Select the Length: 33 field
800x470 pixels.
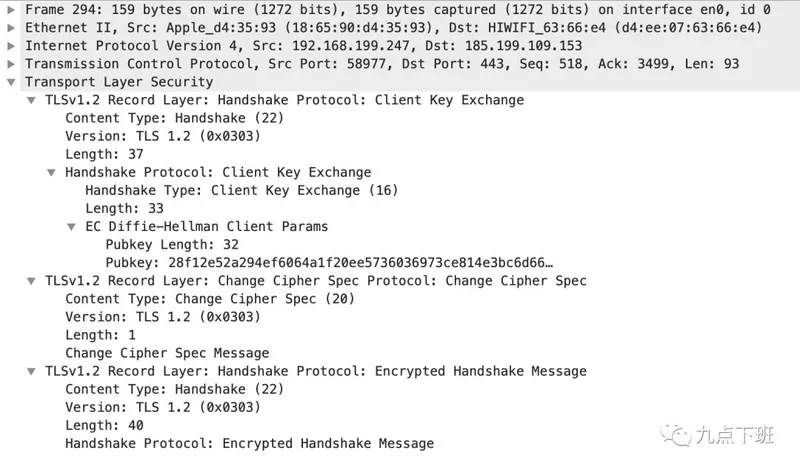(124, 208)
